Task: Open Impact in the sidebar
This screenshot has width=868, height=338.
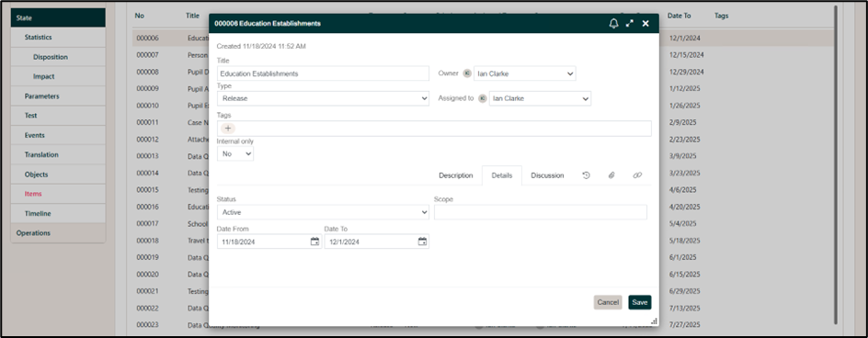Action: [x=58, y=76]
